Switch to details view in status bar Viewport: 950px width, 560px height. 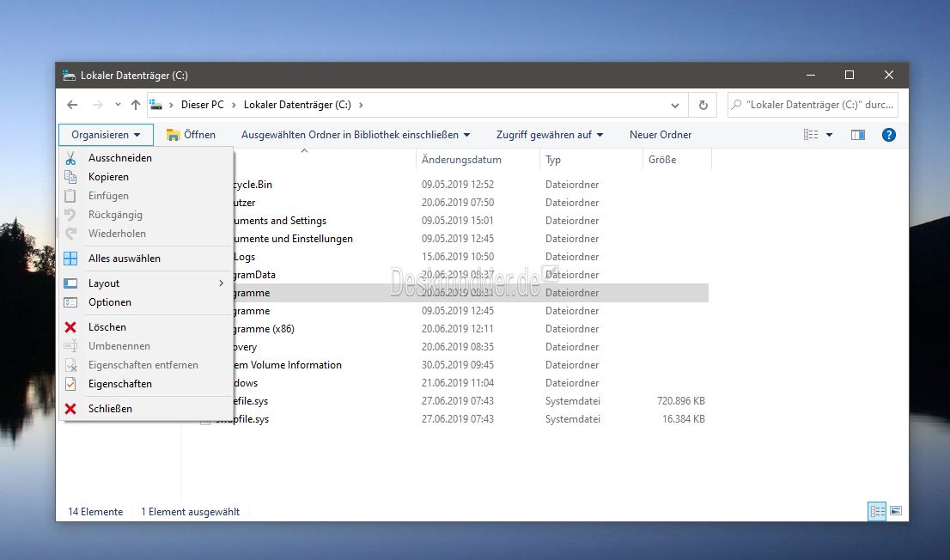(877, 511)
